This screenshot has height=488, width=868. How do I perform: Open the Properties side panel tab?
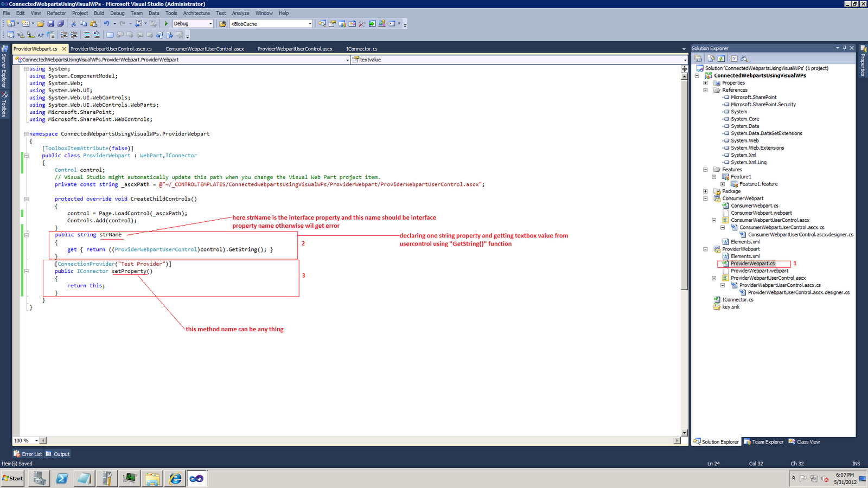tap(863, 61)
